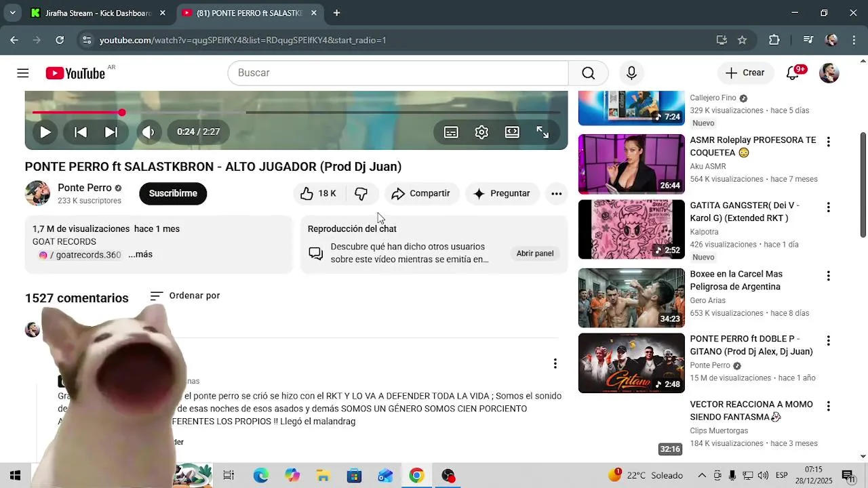This screenshot has height=488, width=868.
Task: Open player settings gear
Action: coord(481,132)
